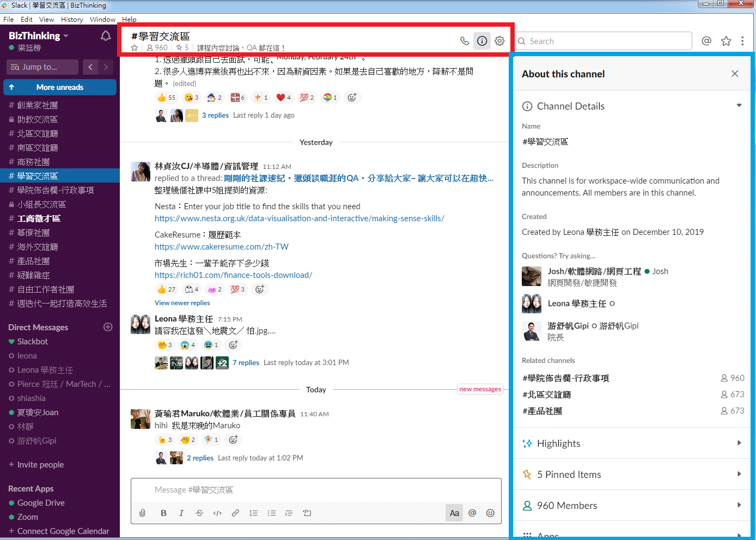The height and width of the screenshot is (540, 756).
Task: Open the CakeResume link in the message
Action: pos(222,246)
